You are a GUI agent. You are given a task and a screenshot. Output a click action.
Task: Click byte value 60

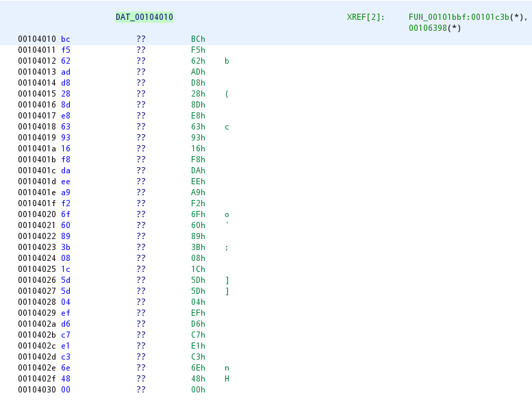pyautogui.click(x=66, y=225)
